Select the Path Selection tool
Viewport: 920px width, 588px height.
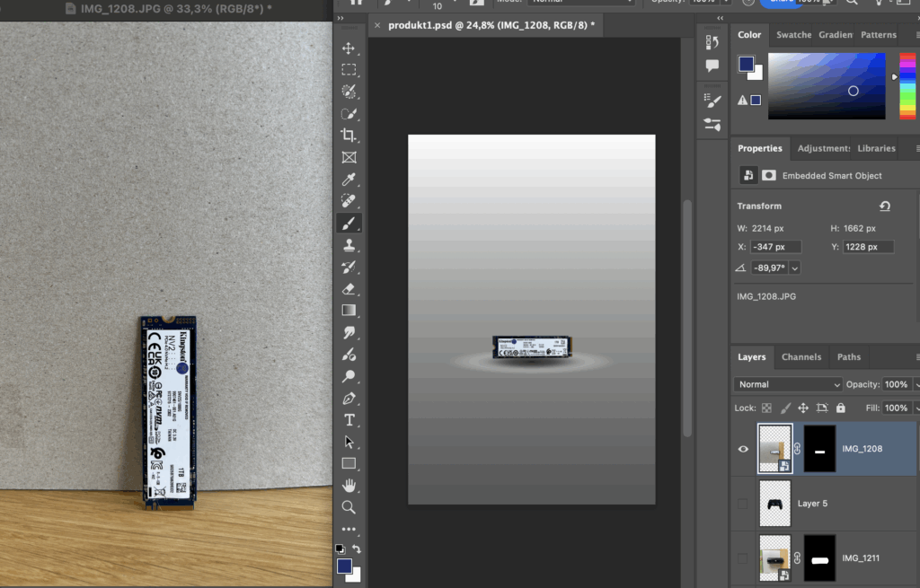coord(349,442)
